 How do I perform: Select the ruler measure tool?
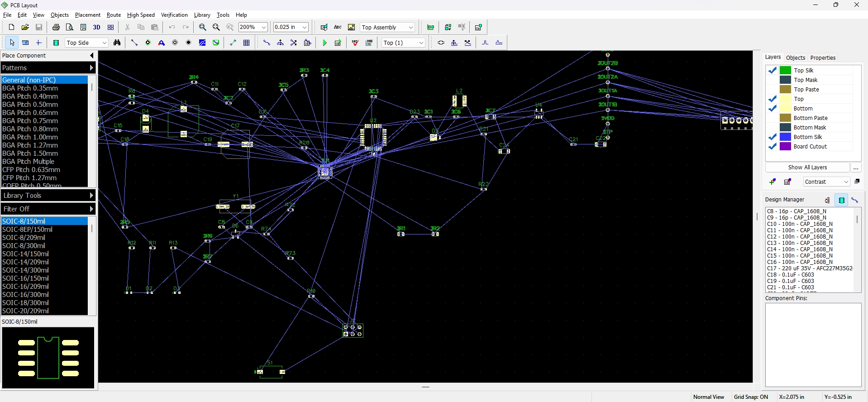pos(26,43)
